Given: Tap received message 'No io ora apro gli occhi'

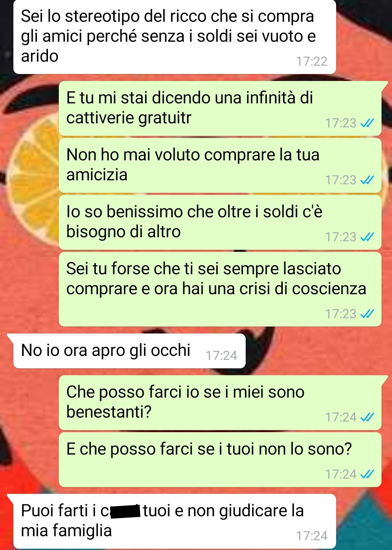Looking at the screenshot, I should point(129,351).
